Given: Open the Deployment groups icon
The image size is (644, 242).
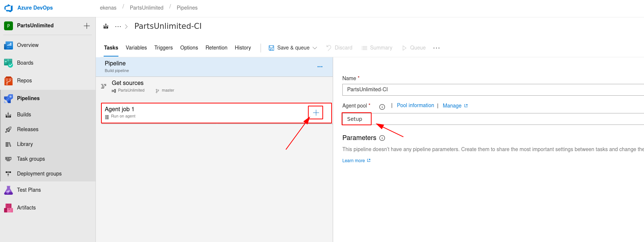Looking at the screenshot, I should (x=9, y=174).
